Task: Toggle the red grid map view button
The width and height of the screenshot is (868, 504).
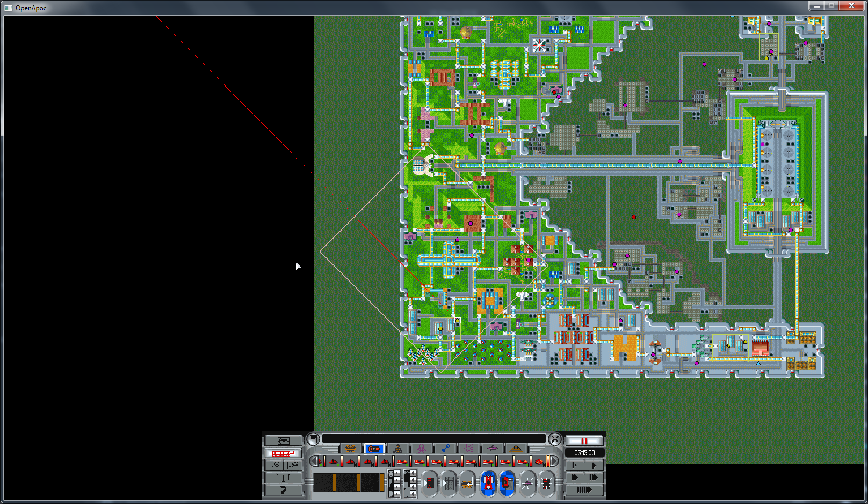Action: (x=283, y=453)
